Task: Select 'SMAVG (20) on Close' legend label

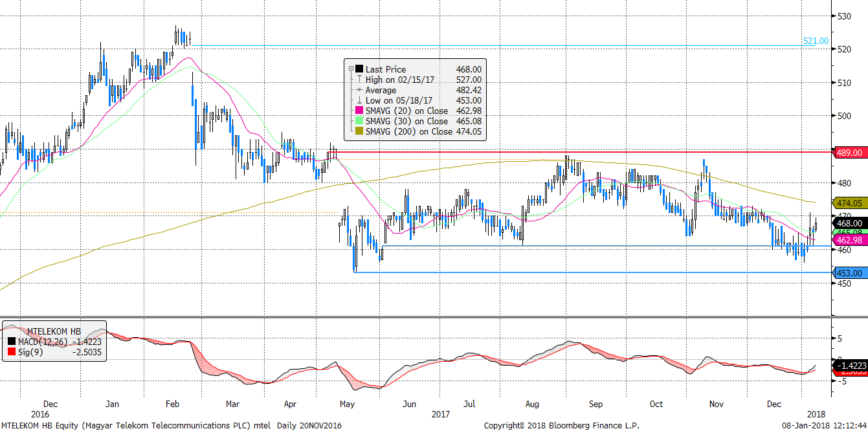Action: pyautogui.click(x=406, y=111)
